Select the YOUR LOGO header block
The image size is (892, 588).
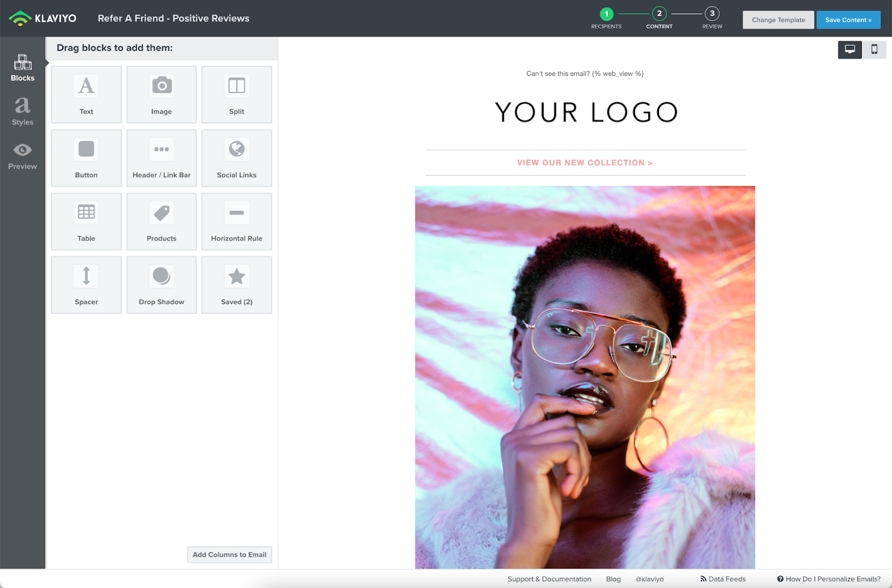[586, 112]
